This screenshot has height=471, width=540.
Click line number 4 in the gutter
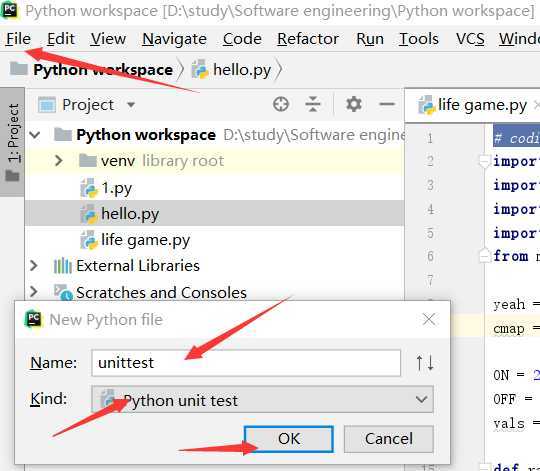pyautogui.click(x=430, y=209)
